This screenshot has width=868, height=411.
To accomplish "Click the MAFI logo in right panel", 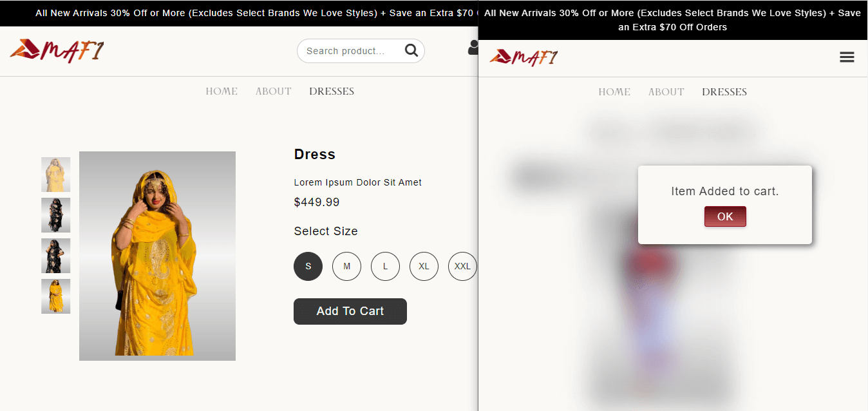I will [524, 57].
